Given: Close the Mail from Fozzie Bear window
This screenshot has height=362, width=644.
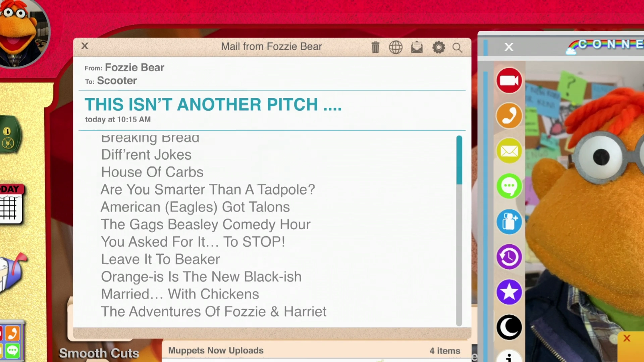Looking at the screenshot, I should pos(85,46).
